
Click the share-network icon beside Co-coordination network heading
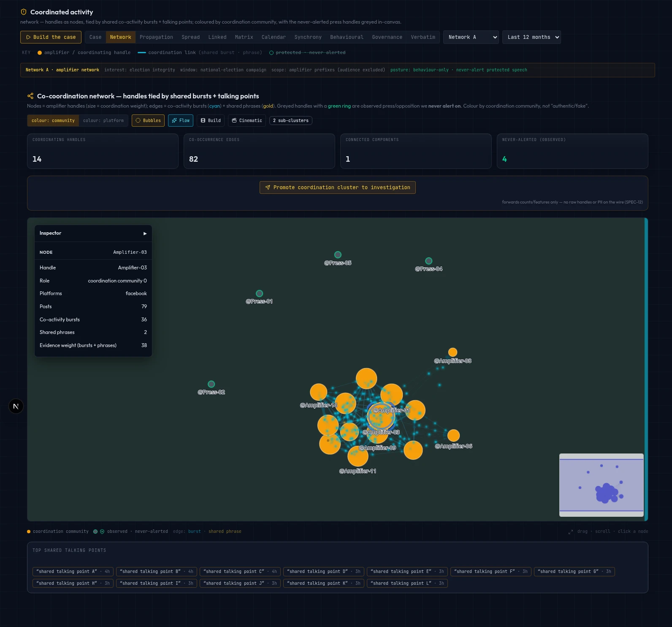pos(30,96)
